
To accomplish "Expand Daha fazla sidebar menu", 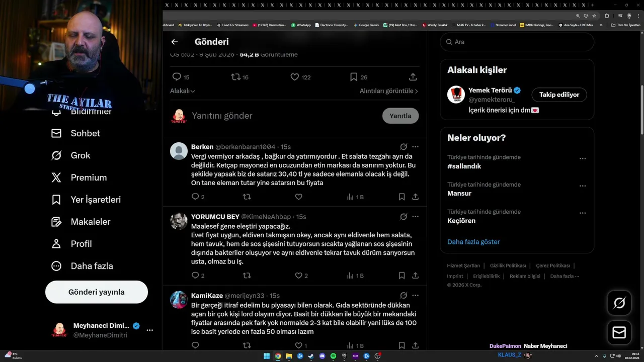I will click(x=82, y=266).
